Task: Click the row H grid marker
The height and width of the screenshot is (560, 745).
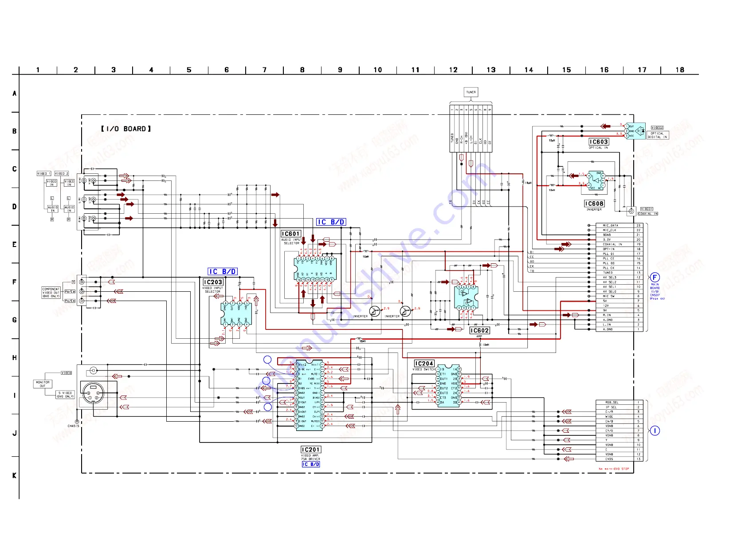Action: tap(15, 358)
